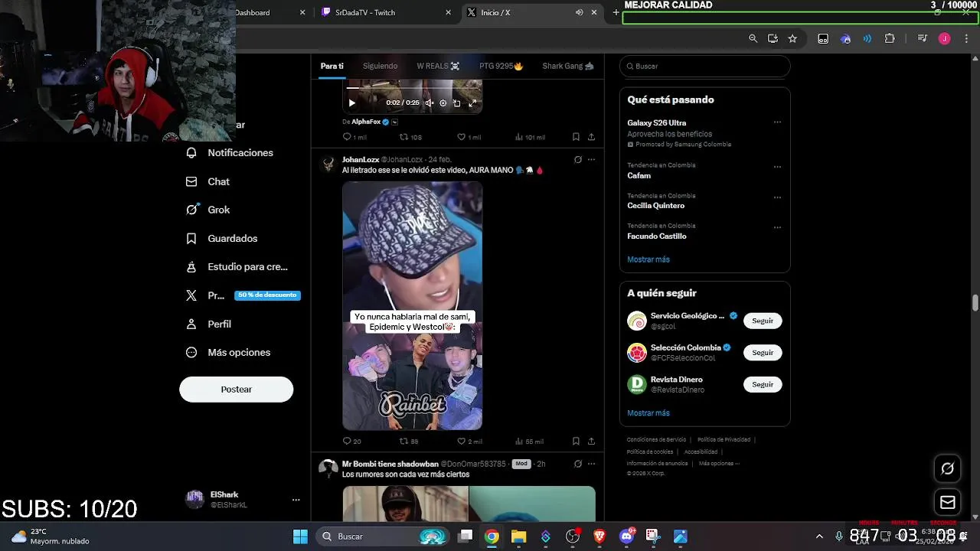
Task: Open more options on Mr Bombi post
Action: pyautogui.click(x=591, y=464)
